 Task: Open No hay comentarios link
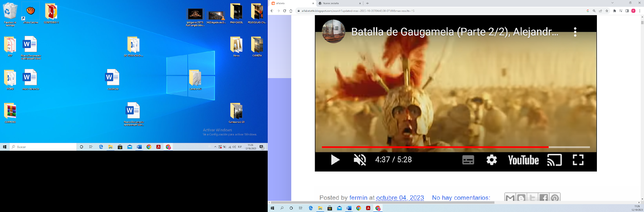[461, 197]
